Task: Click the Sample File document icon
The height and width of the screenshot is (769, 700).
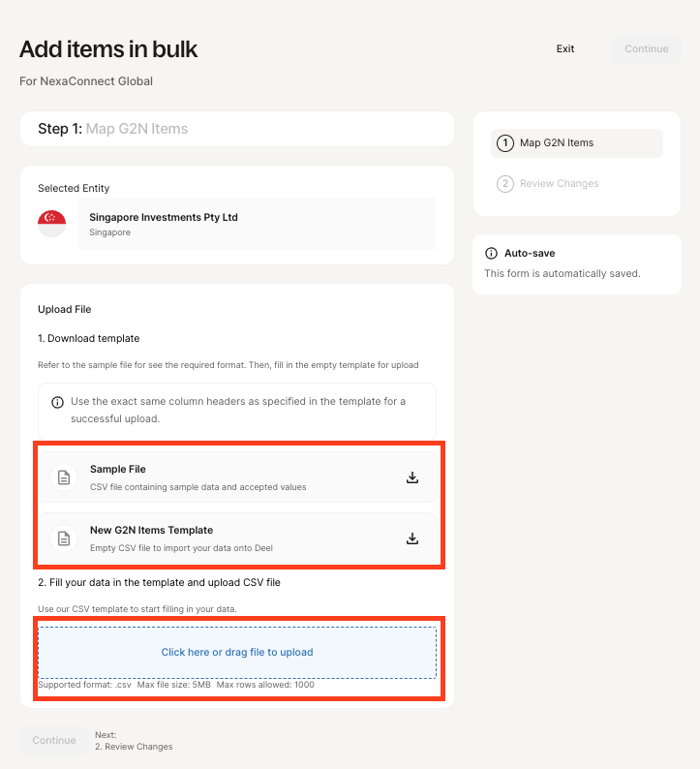Action: click(64, 477)
